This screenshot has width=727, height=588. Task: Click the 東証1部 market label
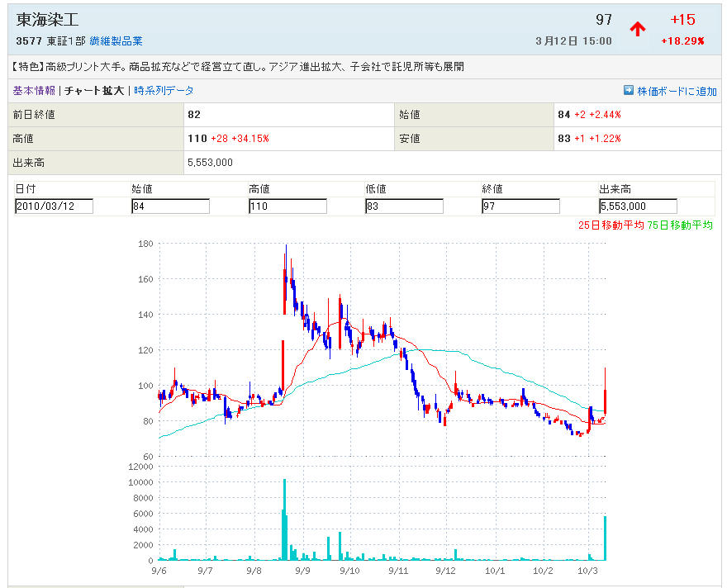pos(66,41)
